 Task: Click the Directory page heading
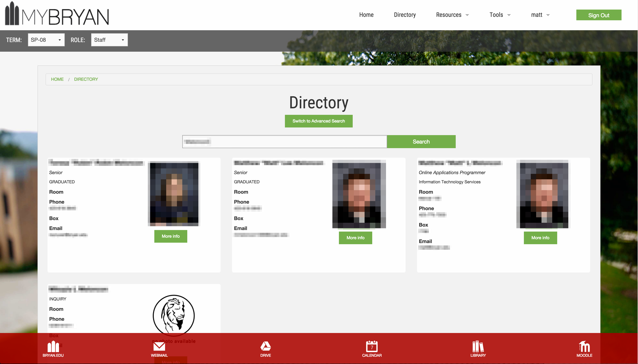[319, 103]
